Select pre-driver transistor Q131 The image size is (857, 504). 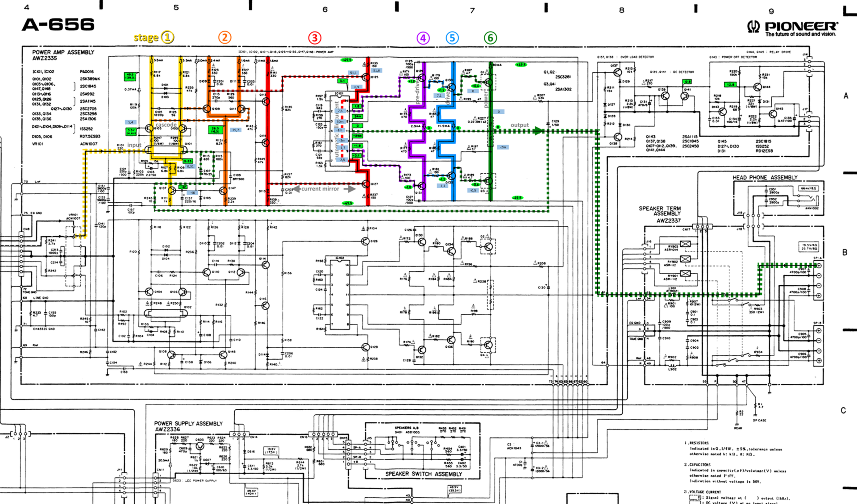[x=422, y=186]
